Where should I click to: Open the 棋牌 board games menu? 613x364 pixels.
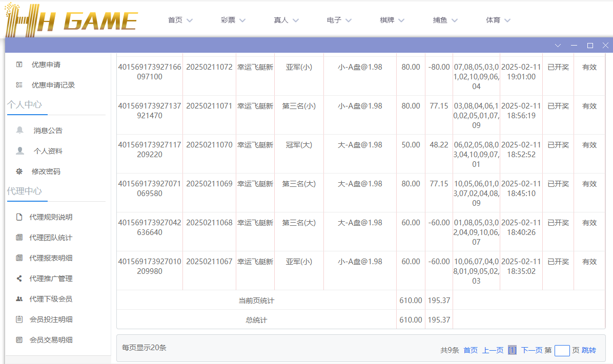click(x=392, y=19)
